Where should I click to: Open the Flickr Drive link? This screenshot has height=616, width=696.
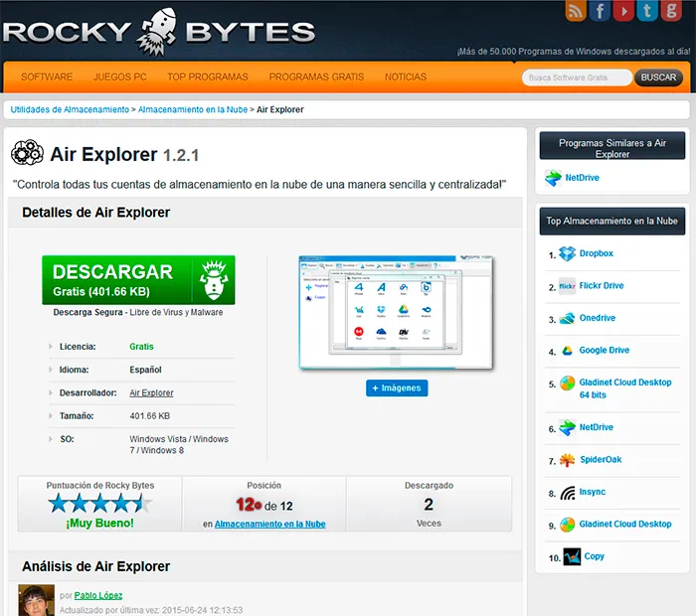point(602,285)
